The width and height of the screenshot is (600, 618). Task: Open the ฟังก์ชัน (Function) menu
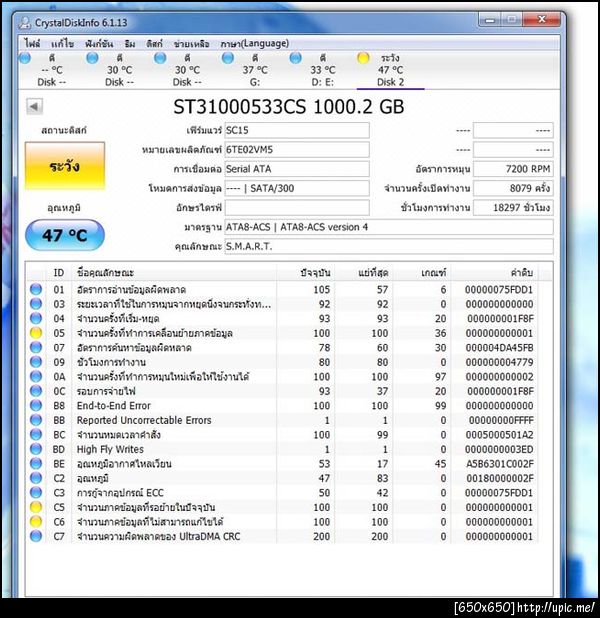click(x=99, y=43)
